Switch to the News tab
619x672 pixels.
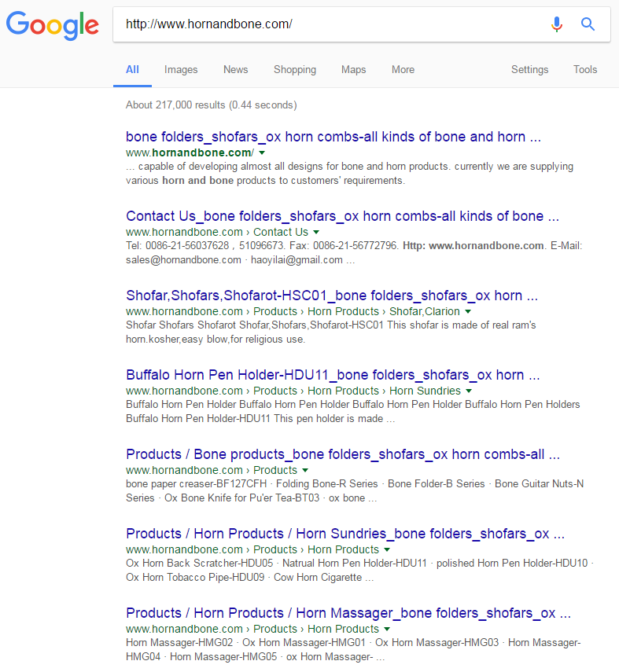point(235,69)
